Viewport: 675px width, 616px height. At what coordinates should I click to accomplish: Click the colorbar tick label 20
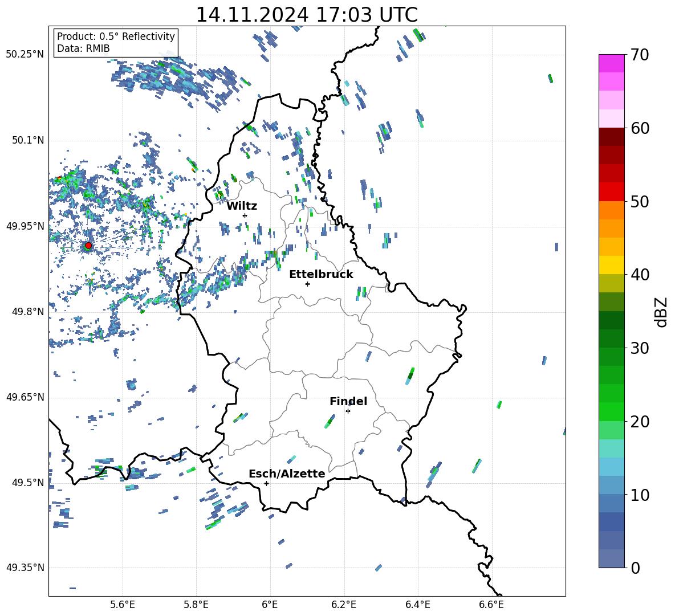pyautogui.click(x=640, y=422)
